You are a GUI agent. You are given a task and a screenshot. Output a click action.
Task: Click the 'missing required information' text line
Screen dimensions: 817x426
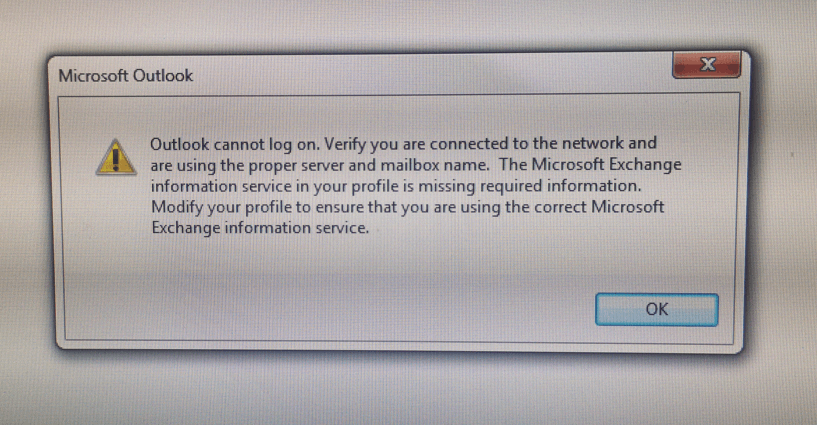[x=396, y=186]
